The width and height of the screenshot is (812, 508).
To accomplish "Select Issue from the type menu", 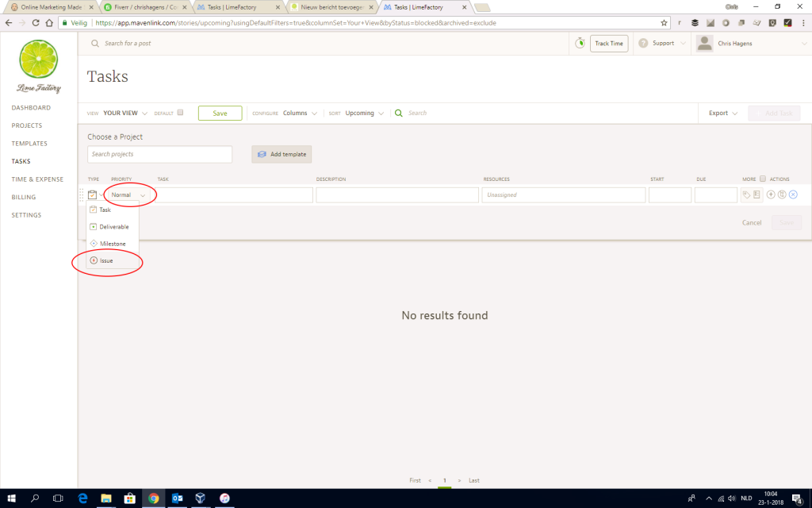I will [106, 260].
